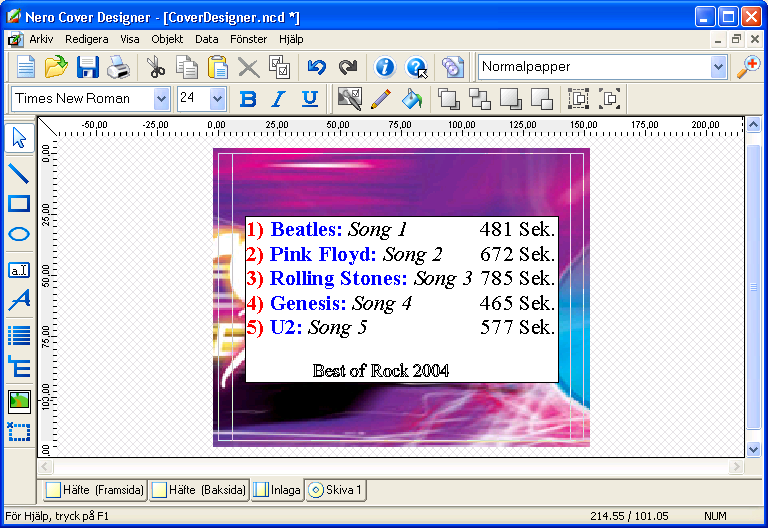This screenshot has height=528, width=768.
Task: Expand the Normalpapper paper type dropdown
Action: 718,67
